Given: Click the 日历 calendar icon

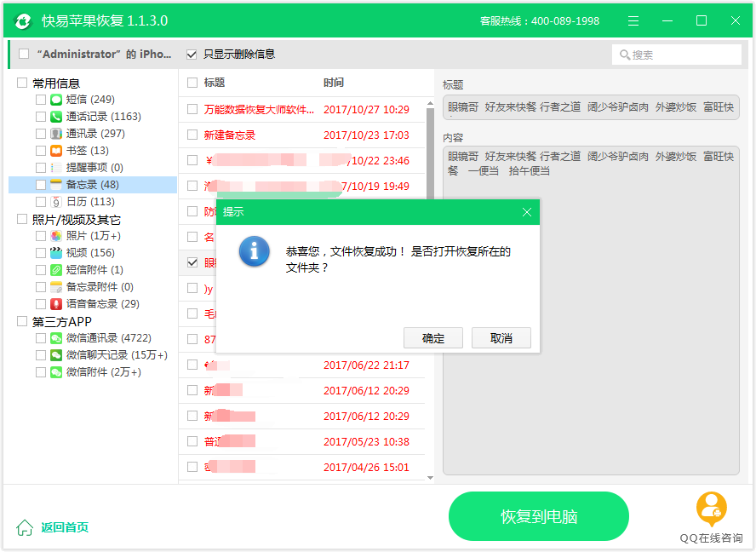Looking at the screenshot, I should (56, 202).
